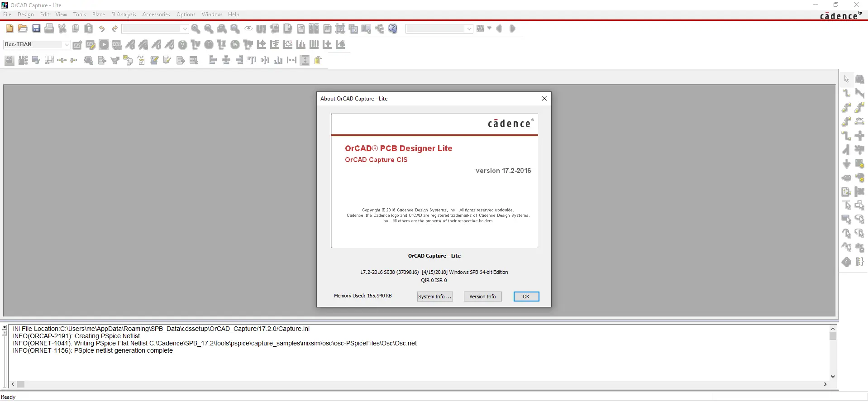868x402 pixels.
Task: Open the SI Analysis menu
Action: coord(124,14)
